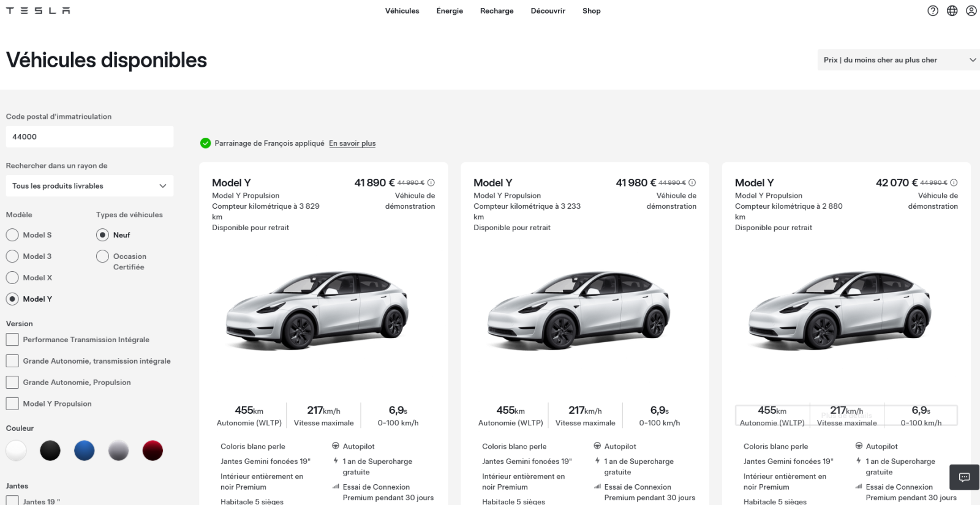Check Grande Autonomie, transmission intégrale

12,361
